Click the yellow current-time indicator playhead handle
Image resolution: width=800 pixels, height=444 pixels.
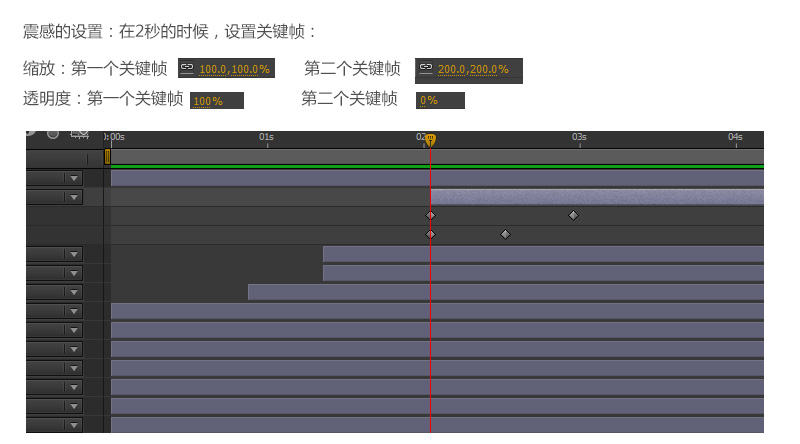tap(431, 139)
